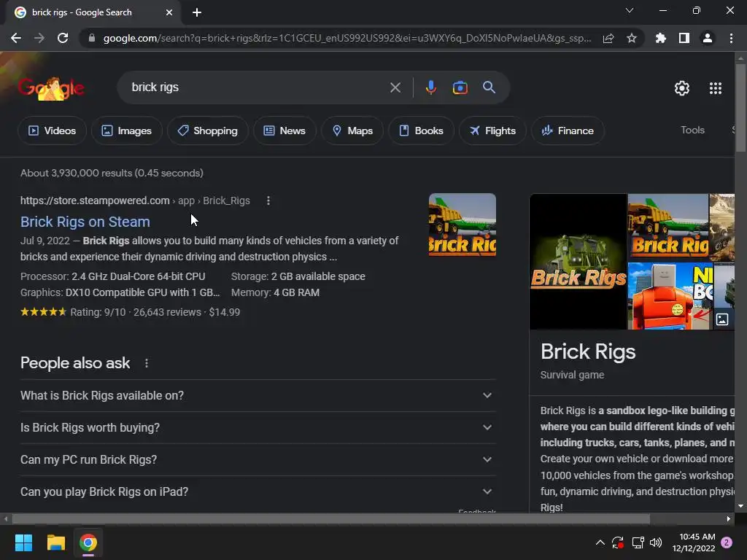Click the Steam result thumbnail image
Image resolution: width=747 pixels, height=560 pixels.
[x=462, y=225]
